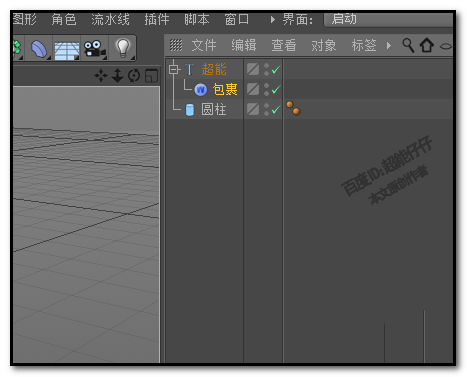Open Object Manager 查看 menu
Viewport: 467px width, 377px height.
[x=284, y=45]
